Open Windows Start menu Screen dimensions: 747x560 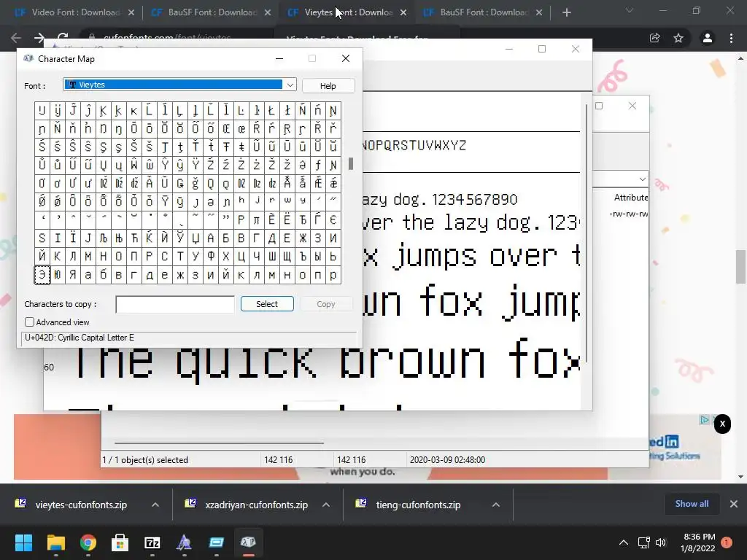click(x=24, y=542)
